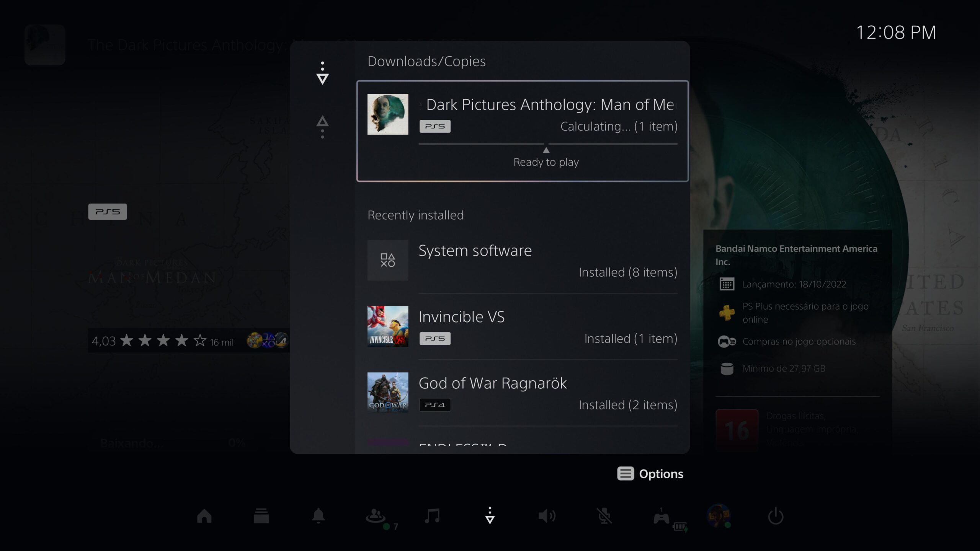Screen dimensions: 980x551
Task: Click the System software shapes icon
Action: [x=388, y=260]
